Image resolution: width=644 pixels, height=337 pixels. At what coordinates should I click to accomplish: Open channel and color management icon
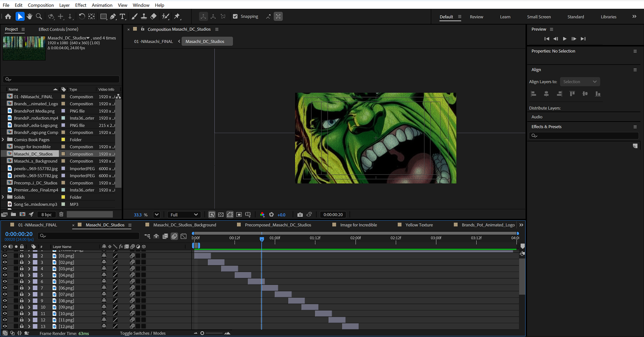tap(262, 215)
